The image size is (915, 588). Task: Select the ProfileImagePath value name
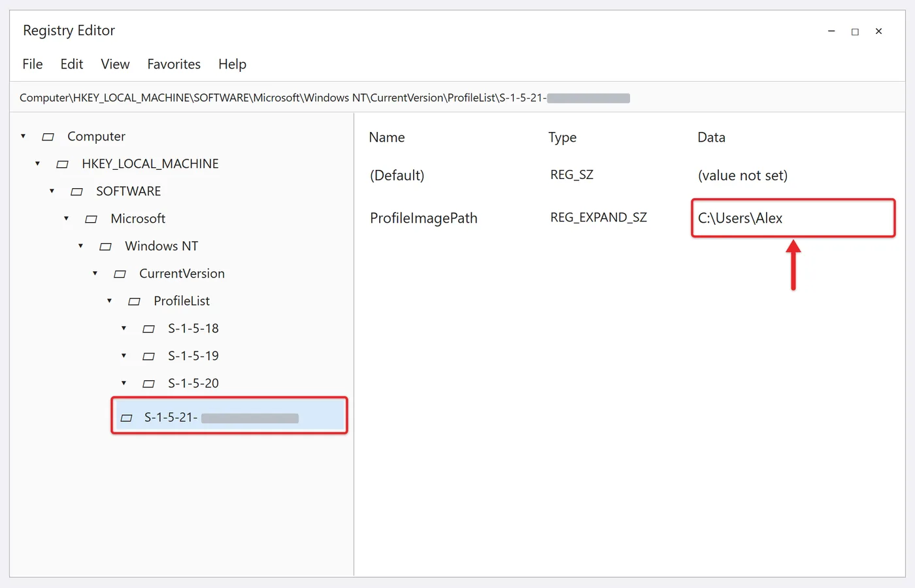coord(424,218)
